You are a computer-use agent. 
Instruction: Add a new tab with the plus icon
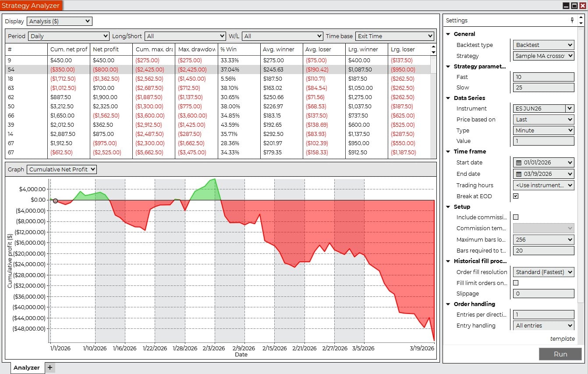coord(50,367)
